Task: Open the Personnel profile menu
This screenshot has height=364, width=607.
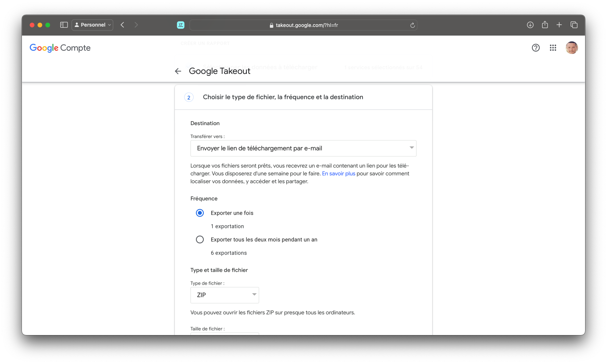Action: click(x=93, y=25)
